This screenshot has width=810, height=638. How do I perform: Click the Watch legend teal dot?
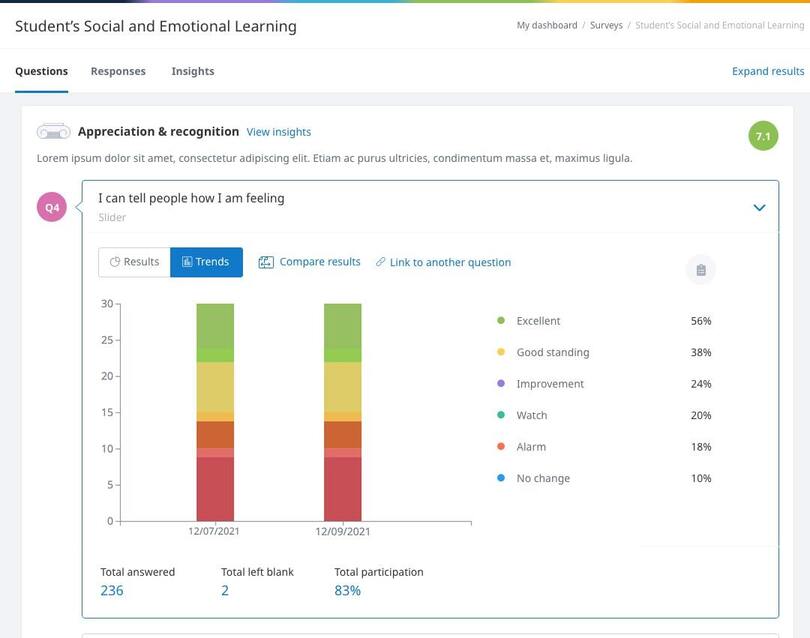point(501,415)
